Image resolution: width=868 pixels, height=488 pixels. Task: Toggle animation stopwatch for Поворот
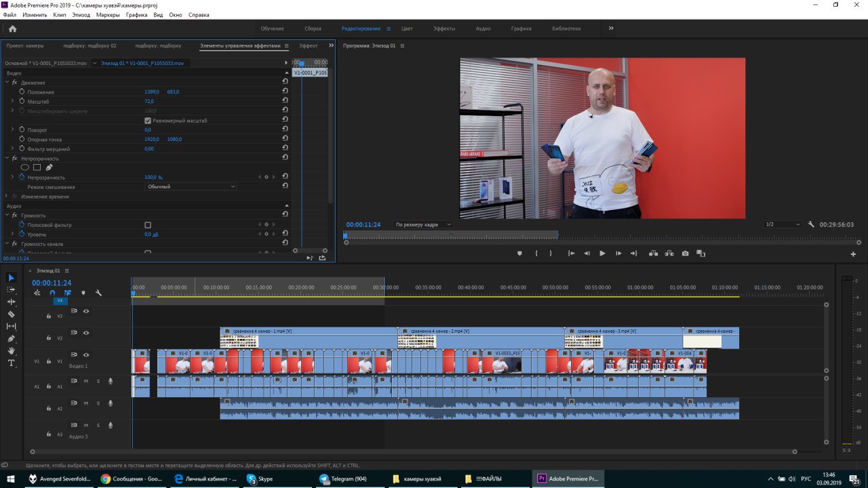22,129
